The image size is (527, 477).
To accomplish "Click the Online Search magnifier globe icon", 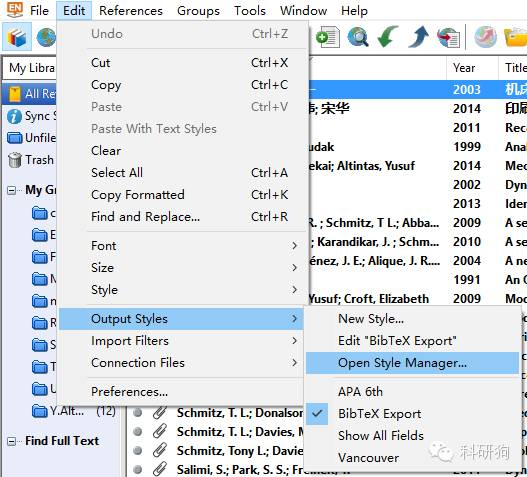I will pos(358,37).
